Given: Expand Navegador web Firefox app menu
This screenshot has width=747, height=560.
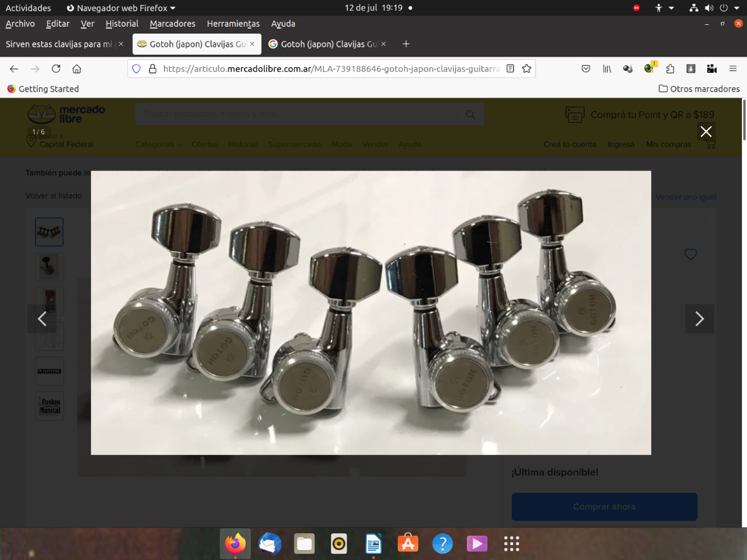Looking at the screenshot, I should [121, 8].
